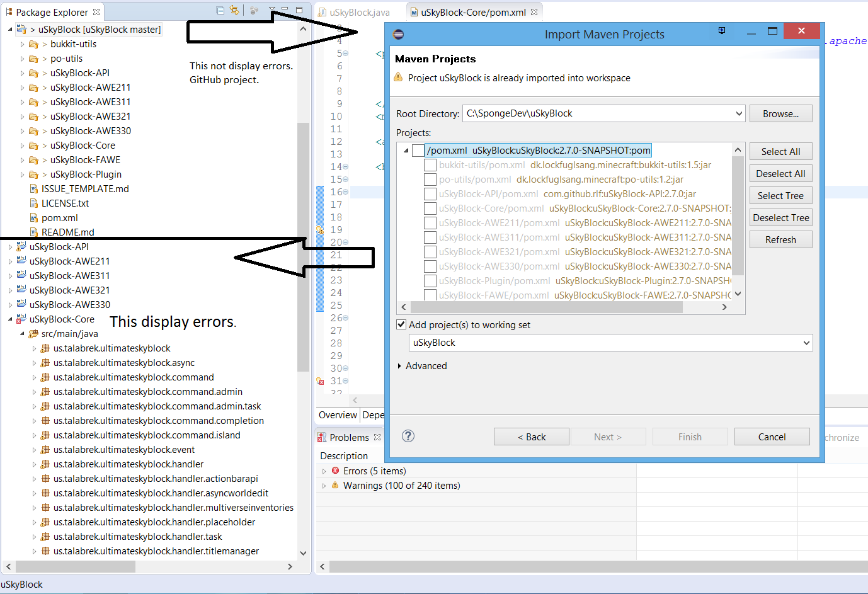This screenshot has height=594, width=868.
Task: Click warning icon beside already imported message
Action: [398, 77]
